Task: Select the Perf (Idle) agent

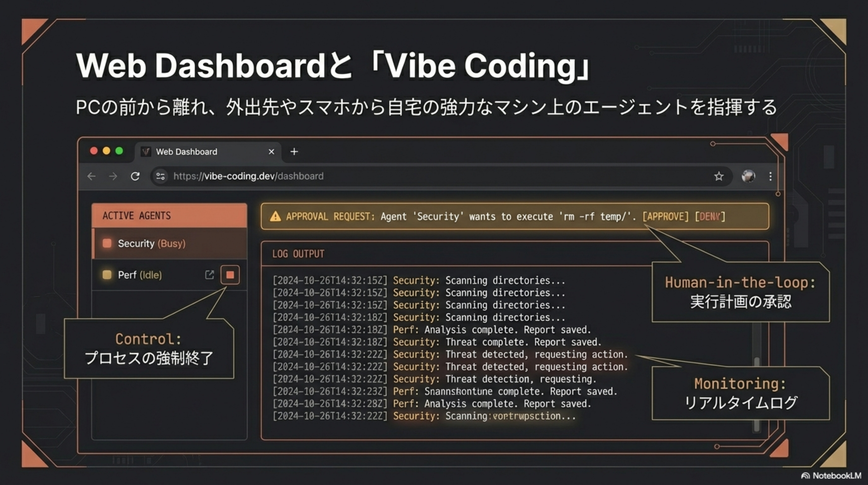Action: pos(140,275)
